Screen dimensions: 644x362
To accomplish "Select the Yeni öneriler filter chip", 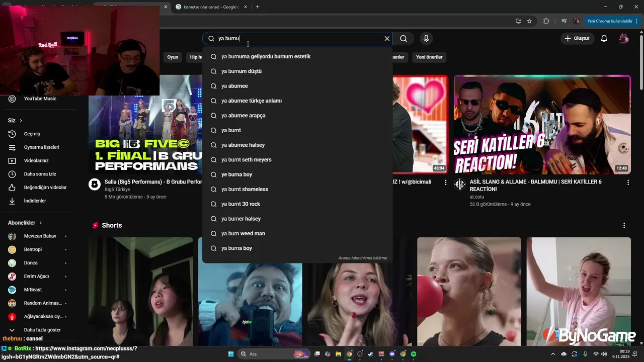I will pos(429,57).
